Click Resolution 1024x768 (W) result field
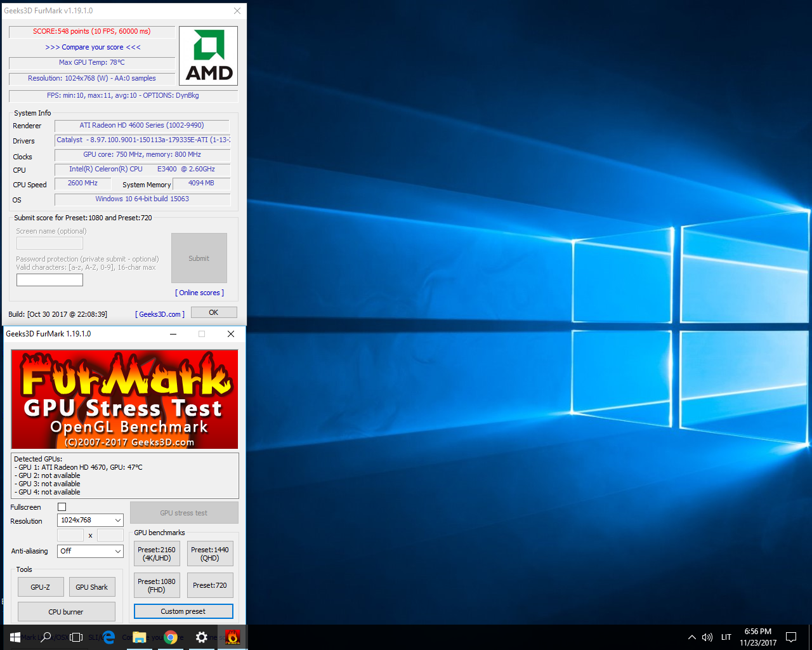Image resolution: width=812 pixels, height=650 pixels. [x=92, y=79]
